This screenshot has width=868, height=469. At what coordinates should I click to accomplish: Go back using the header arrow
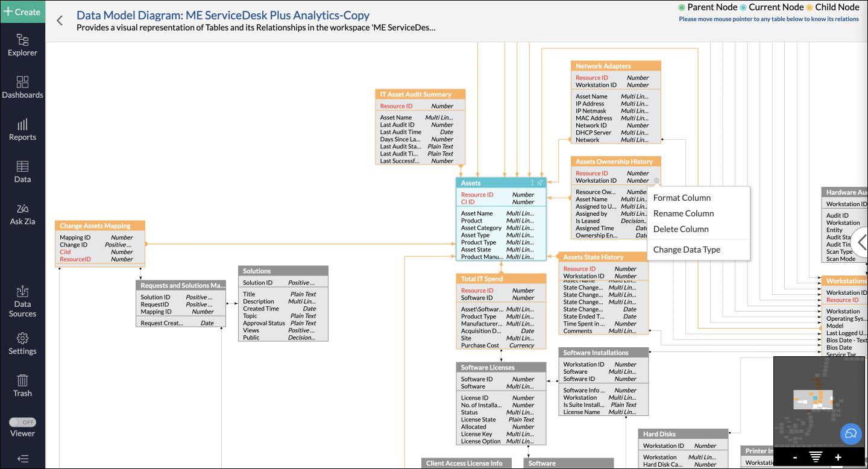tap(60, 20)
